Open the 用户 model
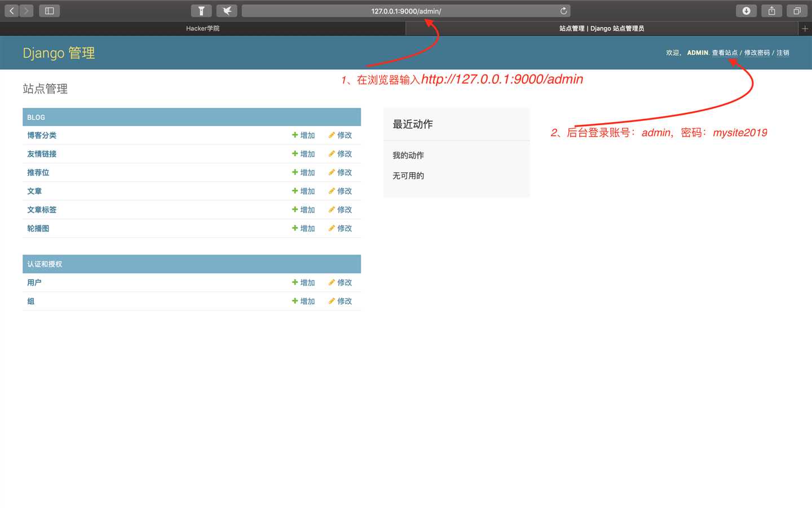The image size is (812, 508). (x=34, y=283)
